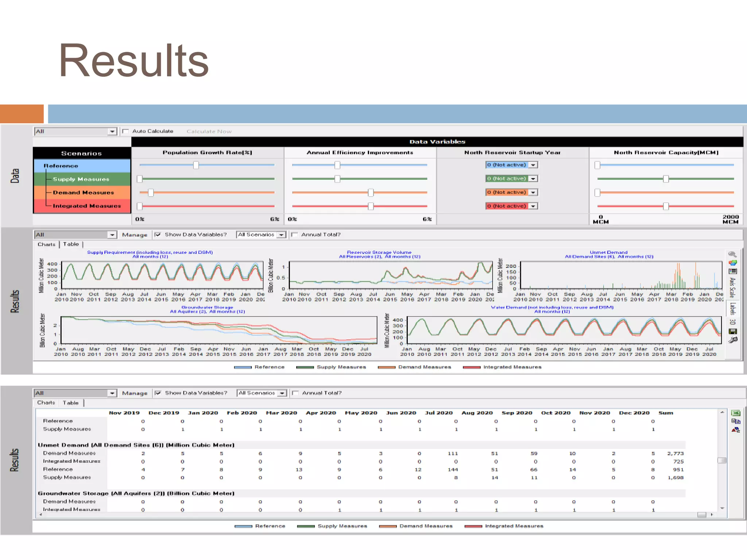Click Reference Population Growth Rate slider handle
Image resolution: width=747 pixels, height=560 pixels.
(x=196, y=165)
